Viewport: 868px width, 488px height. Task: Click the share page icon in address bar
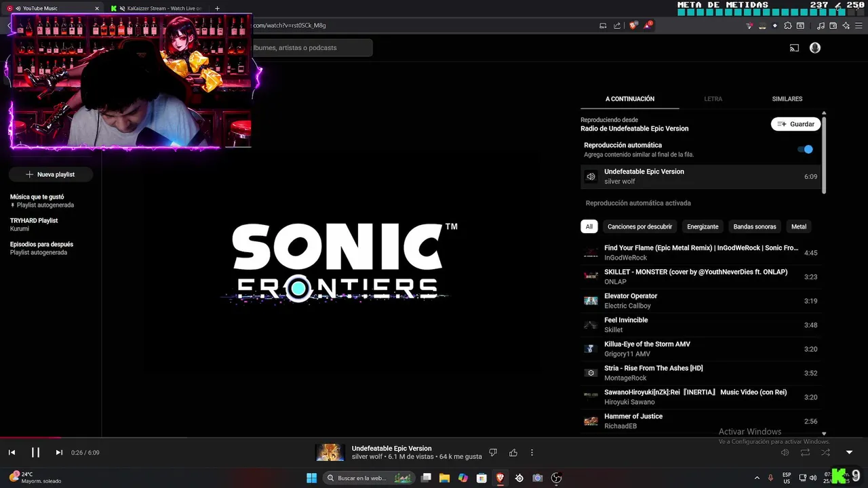pyautogui.click(x=617, y=26)
